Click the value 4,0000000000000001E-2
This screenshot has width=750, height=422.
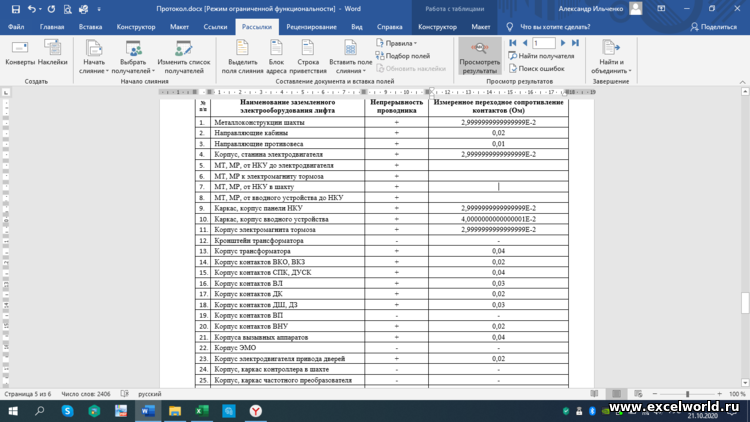[498, 219]
